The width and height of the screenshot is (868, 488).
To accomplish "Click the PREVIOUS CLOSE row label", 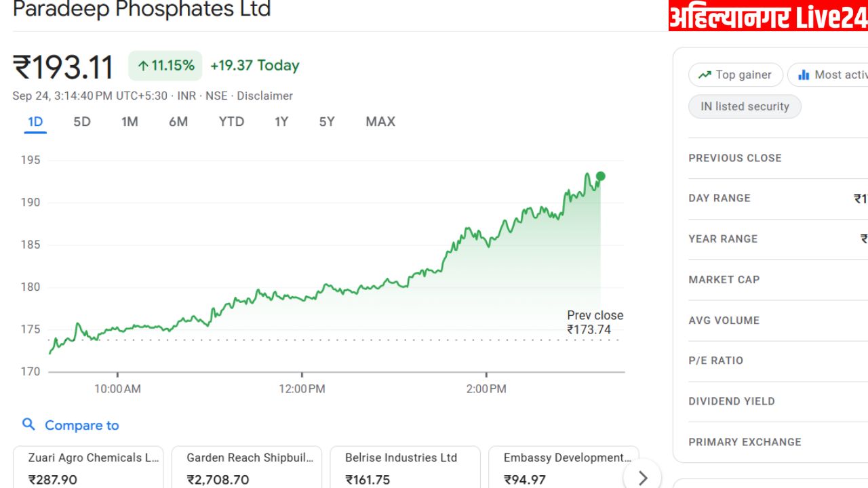I will (x=735, y=158).
